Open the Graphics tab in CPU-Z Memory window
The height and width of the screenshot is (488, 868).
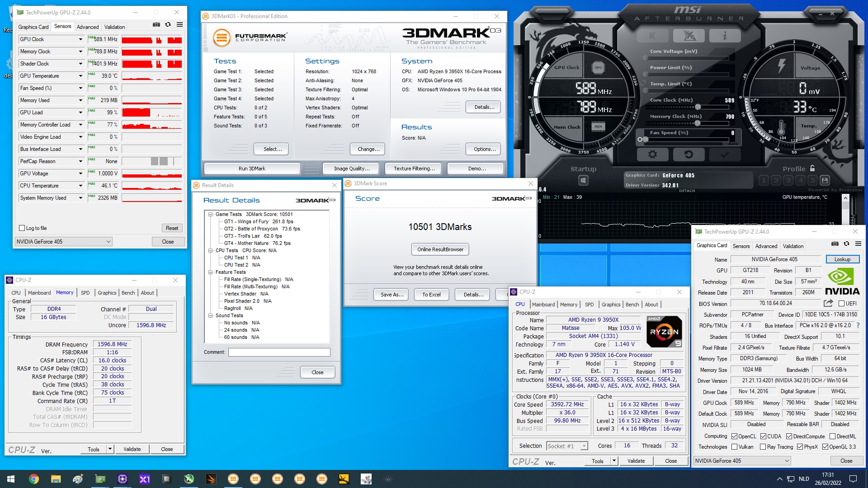pos(107,293)
